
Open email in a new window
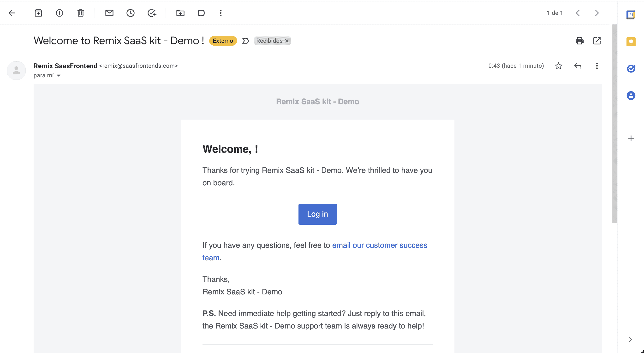[x=597, y=41]
